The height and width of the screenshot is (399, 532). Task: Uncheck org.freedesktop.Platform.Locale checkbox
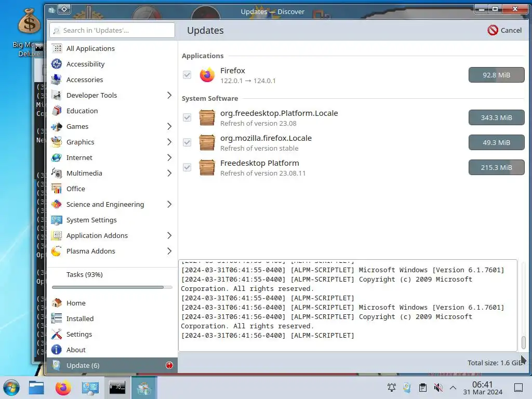tap(187, 118)
